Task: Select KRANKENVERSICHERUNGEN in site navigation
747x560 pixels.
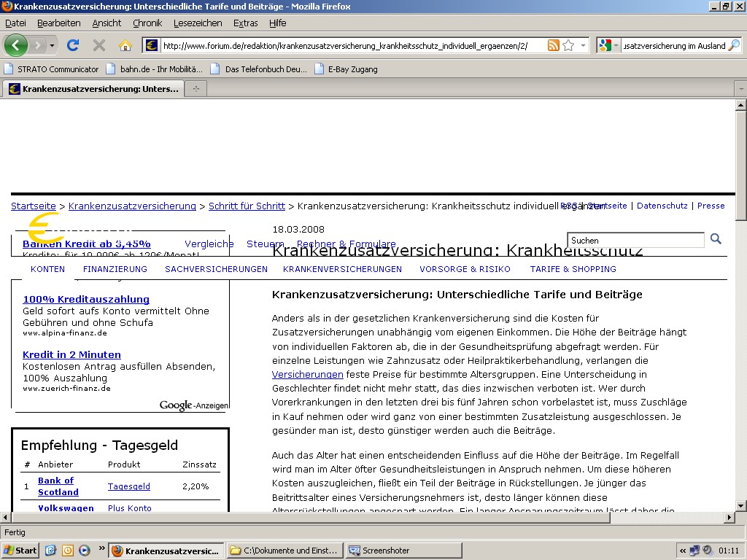Action: pyautogui.click(x=342, y=269)
